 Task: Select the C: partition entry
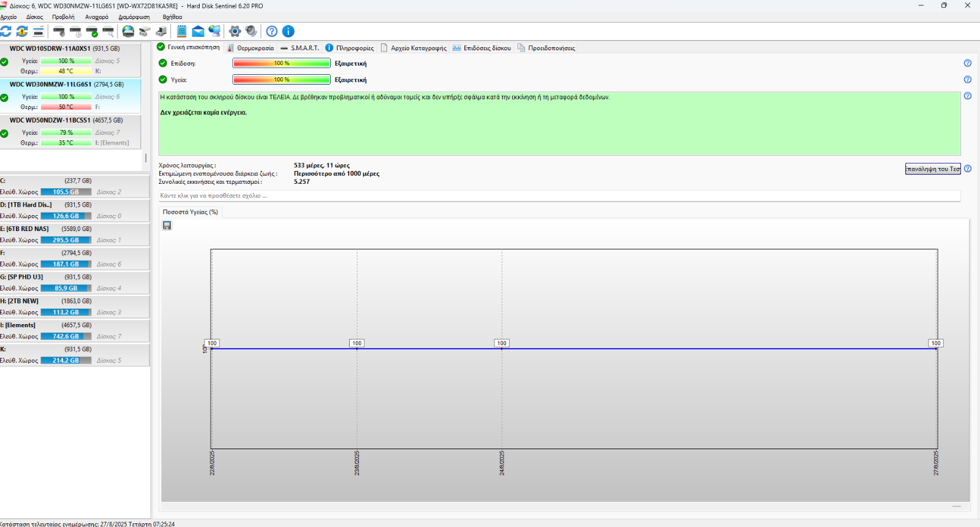[75, 186]
